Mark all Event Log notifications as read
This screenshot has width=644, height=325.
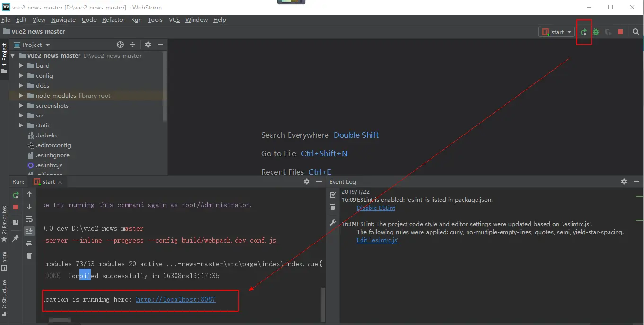333,195
